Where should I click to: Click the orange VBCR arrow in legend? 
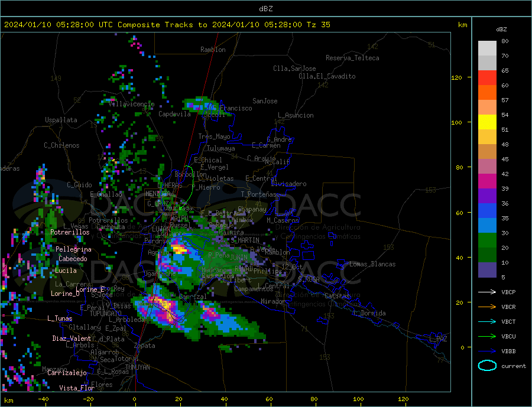488,307
